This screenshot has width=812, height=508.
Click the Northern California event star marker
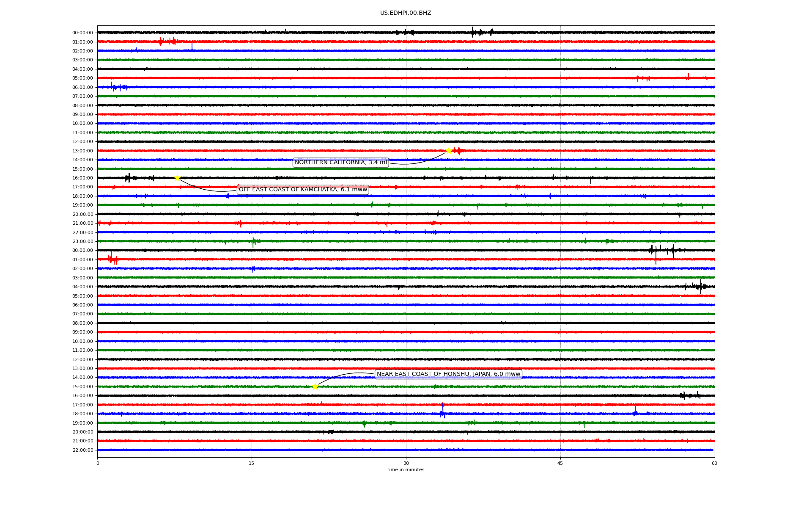click(x=448, y=151)
